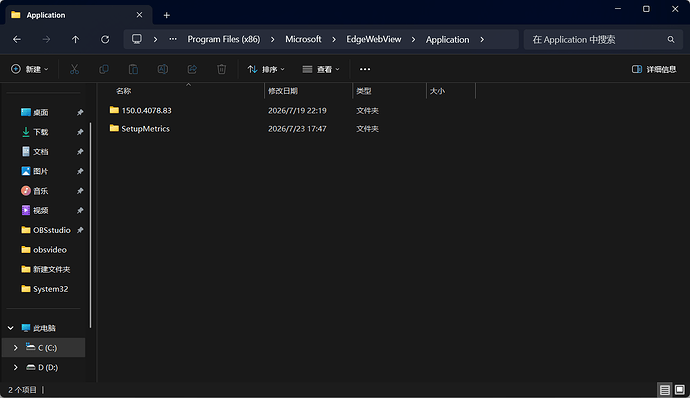Viewport: 690px width, 398px height.
Task: Navigate to EdgeWebView breadcrumb
Action: point(374,39)
